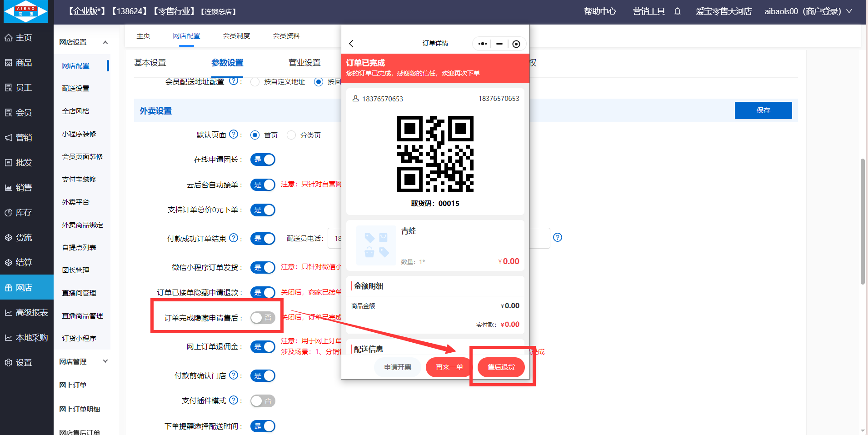Switch to the top 主页 tab
Image resolution: width=868 pixels, height=435 pixels.
(x=143, y=35)
